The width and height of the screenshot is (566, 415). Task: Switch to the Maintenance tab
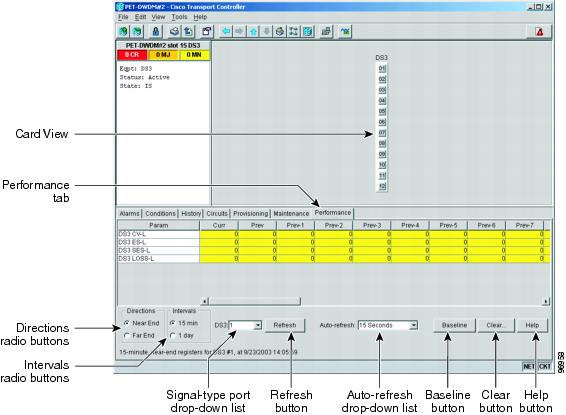coord(291,214)
